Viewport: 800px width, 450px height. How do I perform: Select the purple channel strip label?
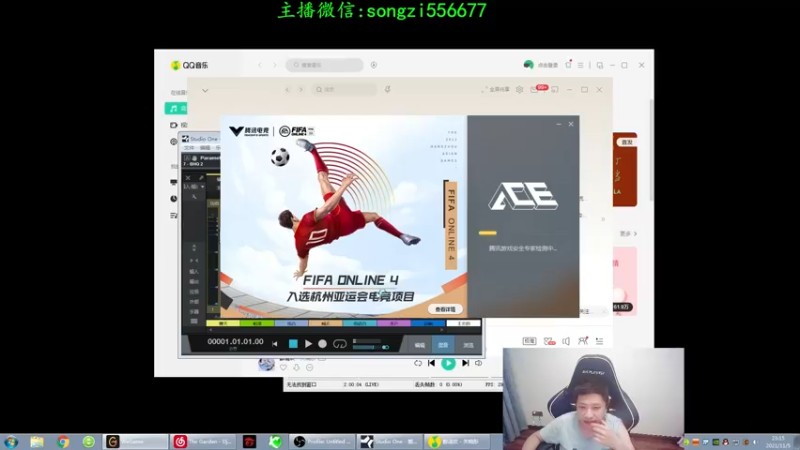394,323
